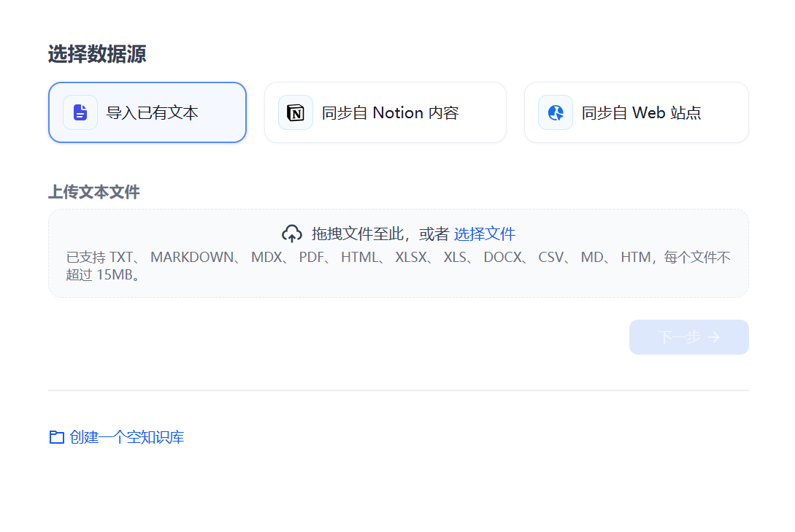Viewport: 795px width, 532px height.
Task: Click the 超过 15MB size limit text
Action: (103, 274)
